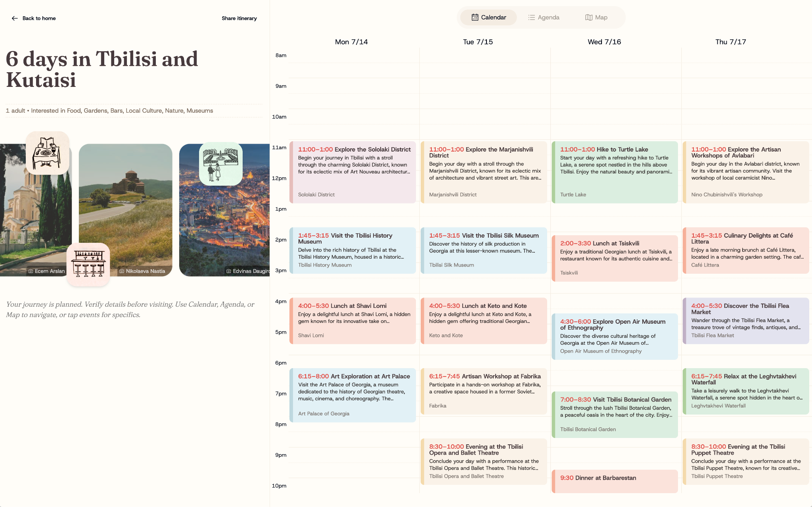The height and width of the screenshot is (507, 812).
Task: Open Visit the Tbilisi Silk Museum event
Action: (x=484, y=250)
